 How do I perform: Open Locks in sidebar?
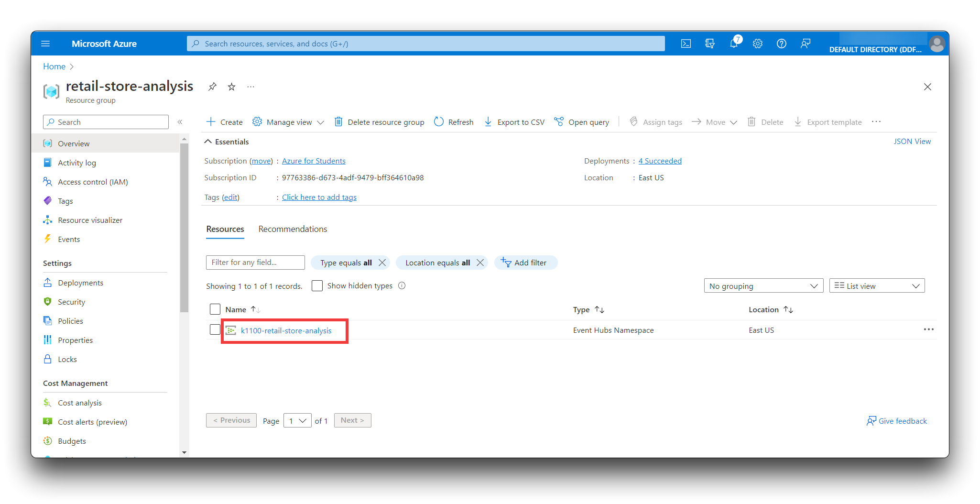(67, 359)
